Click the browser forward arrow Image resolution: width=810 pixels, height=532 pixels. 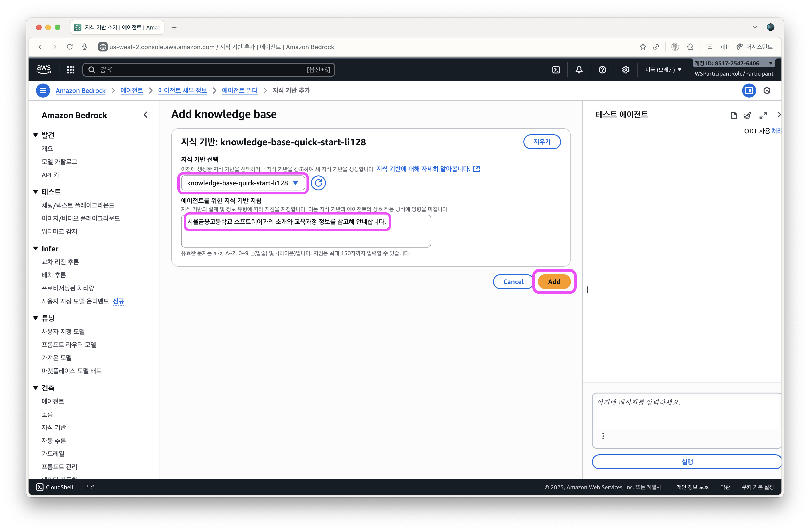click(55, 47)
